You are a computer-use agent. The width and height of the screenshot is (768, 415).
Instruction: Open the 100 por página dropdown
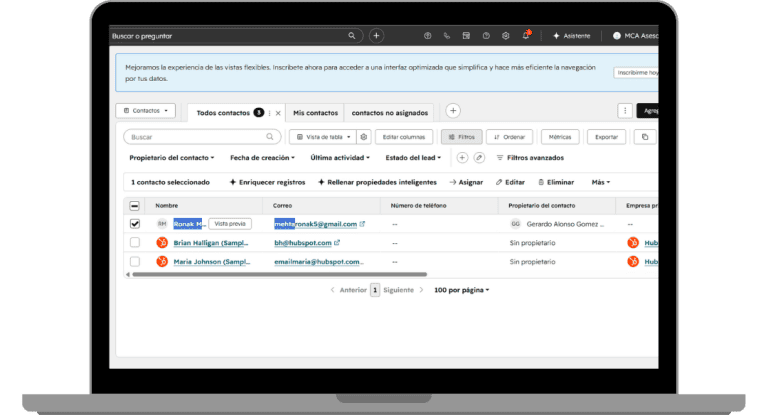(x=461, y=290)
